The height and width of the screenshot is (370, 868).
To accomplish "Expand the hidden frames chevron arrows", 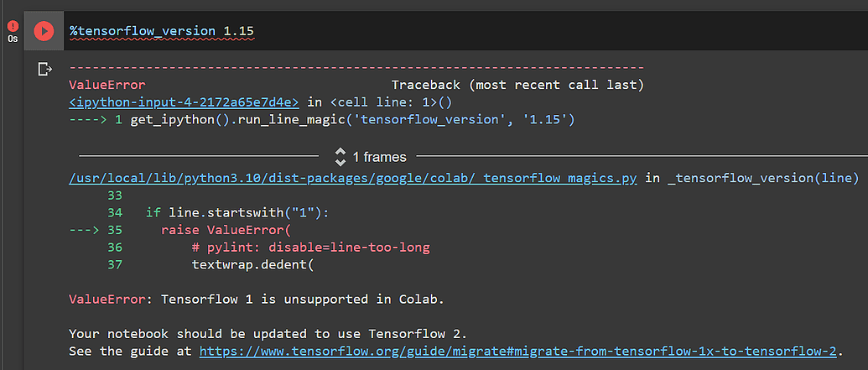I will pyautogui.click(x=340, y=156).
